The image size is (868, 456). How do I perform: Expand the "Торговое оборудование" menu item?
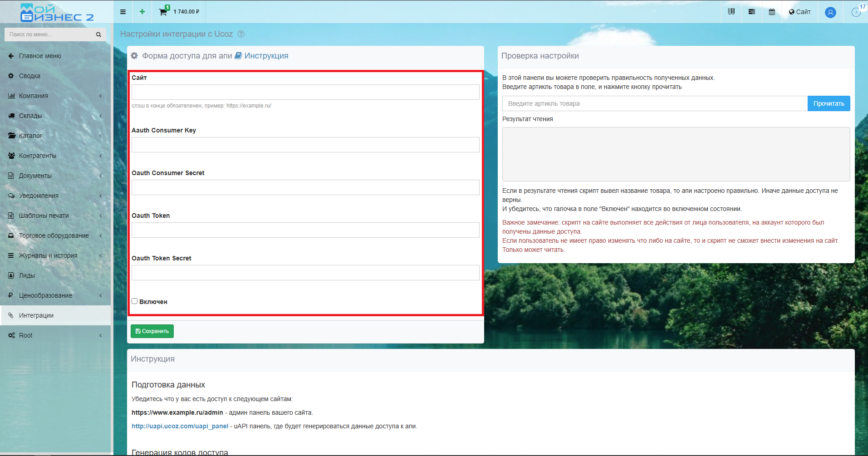pyautogui.click(x=54, y=235)
